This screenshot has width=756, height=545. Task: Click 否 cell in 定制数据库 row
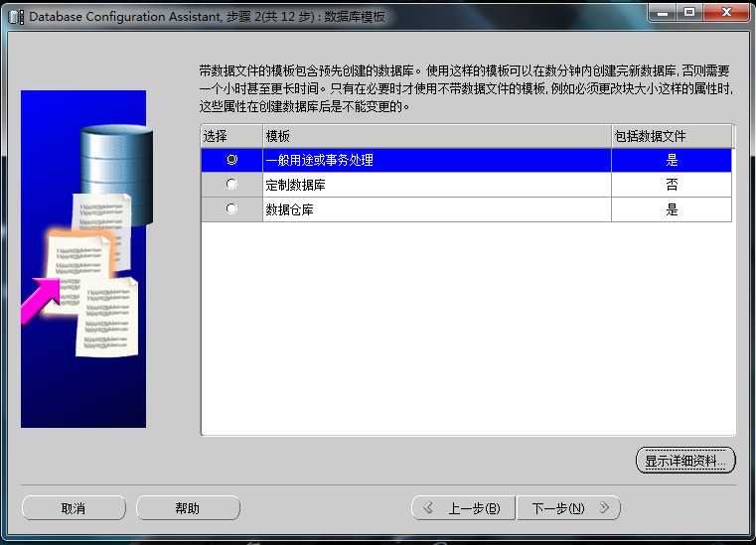(x=672, y=185)
